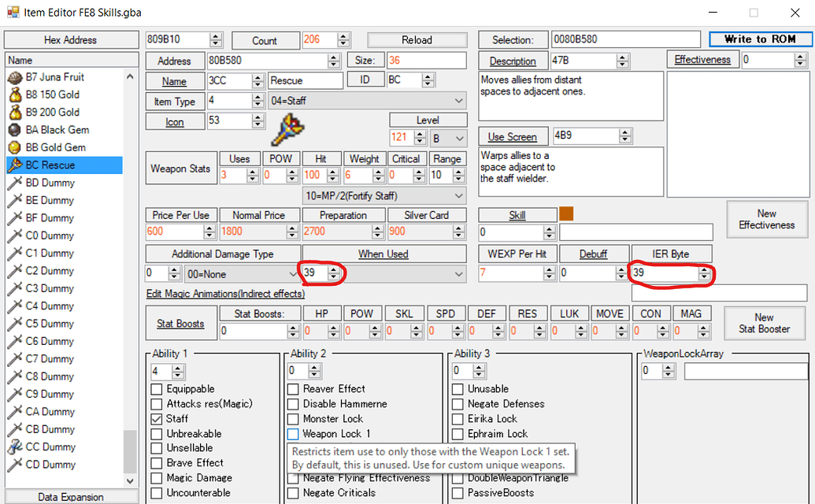
Task: Click the BC Rescue staff icon in list
Action: coord(15,165)
